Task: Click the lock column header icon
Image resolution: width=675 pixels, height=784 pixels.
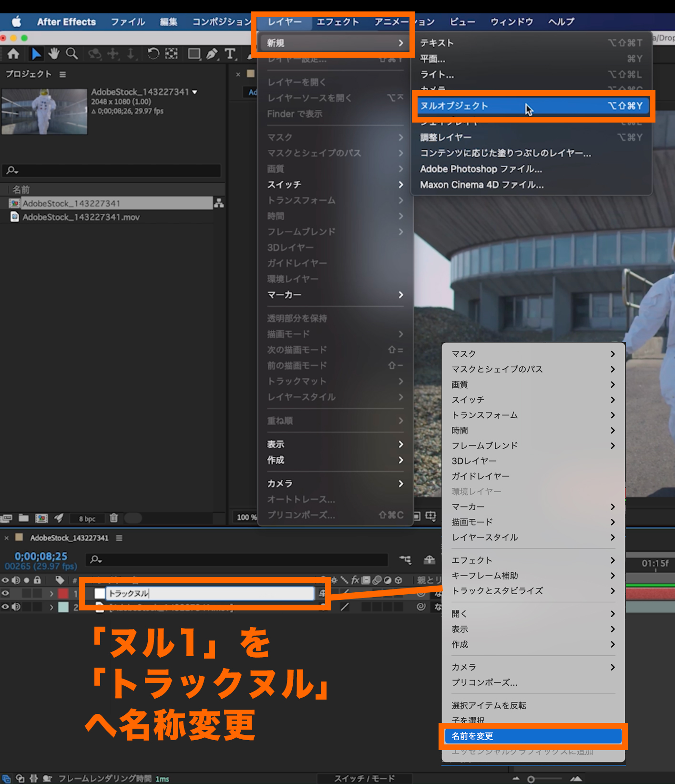Action: [37, 580]
